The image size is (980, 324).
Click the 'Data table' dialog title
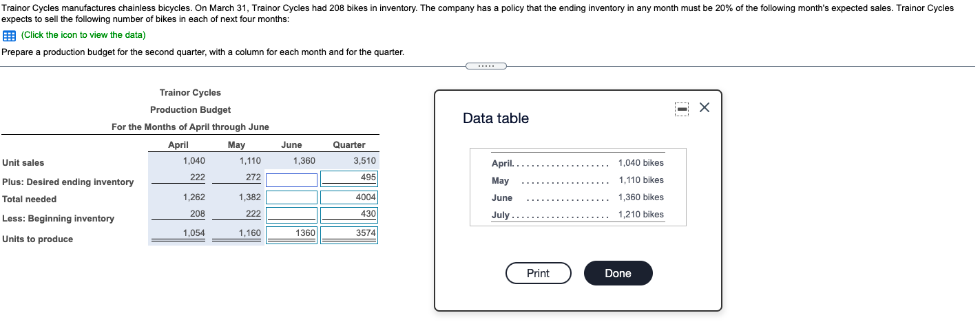pos(496,118)
